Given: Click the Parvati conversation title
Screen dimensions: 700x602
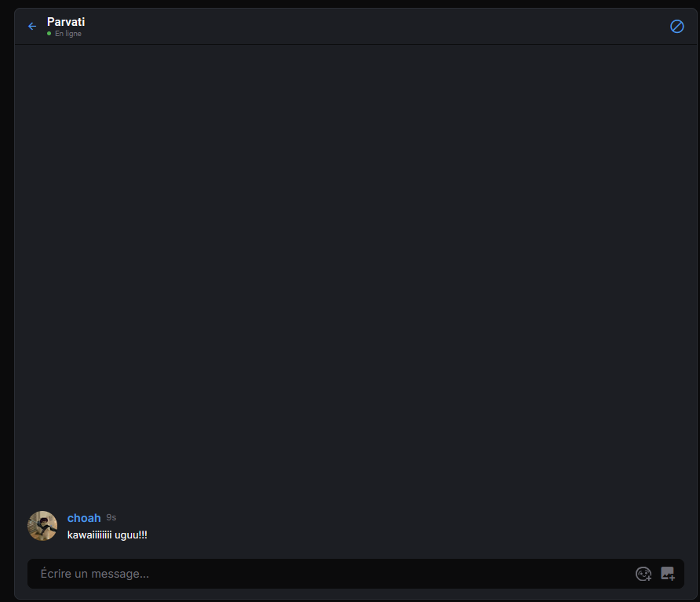Looking at the screenshot, I should pyautogui.click(x=66, y=21).
